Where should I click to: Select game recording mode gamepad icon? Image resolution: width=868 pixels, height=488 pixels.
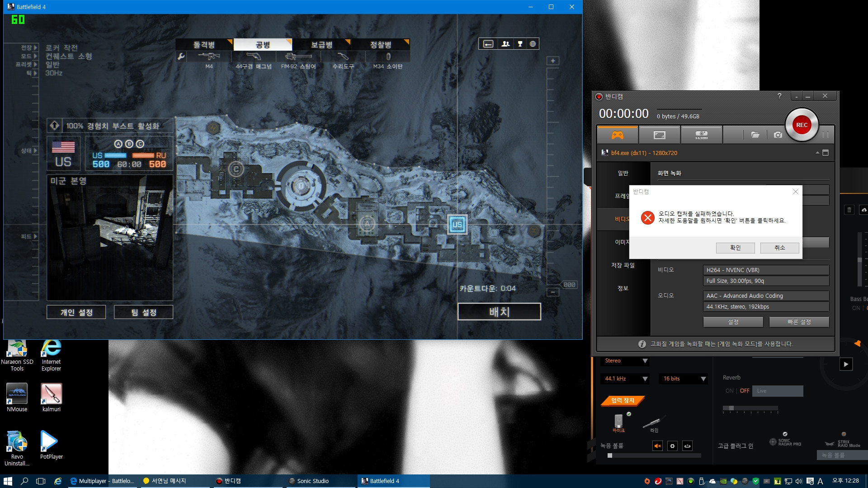pyautogui.click(x=617, y=135)
